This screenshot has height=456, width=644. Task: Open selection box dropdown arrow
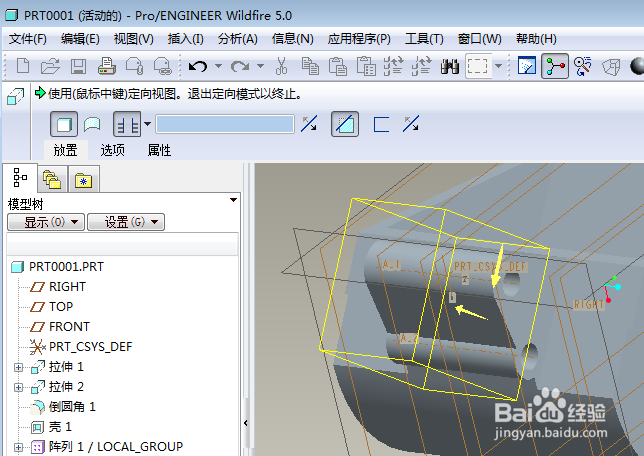[x=499, y=66]
